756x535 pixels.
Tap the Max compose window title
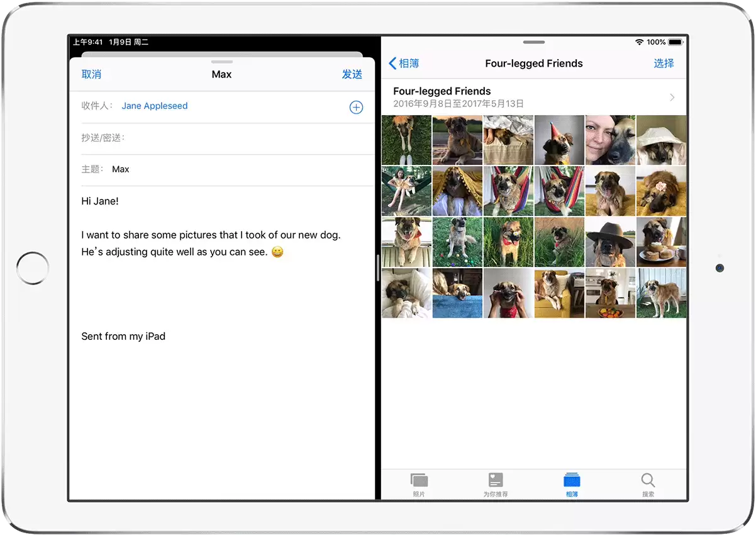coord(221,74)
